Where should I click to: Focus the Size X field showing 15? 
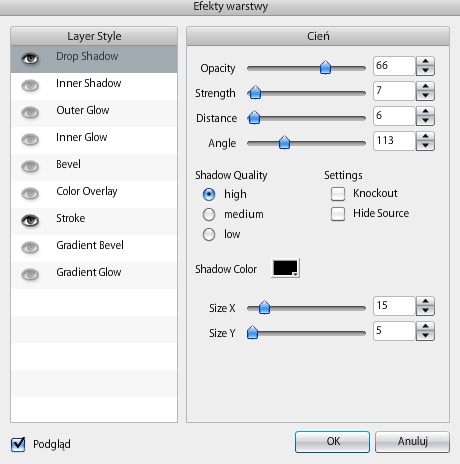point(394,306)
